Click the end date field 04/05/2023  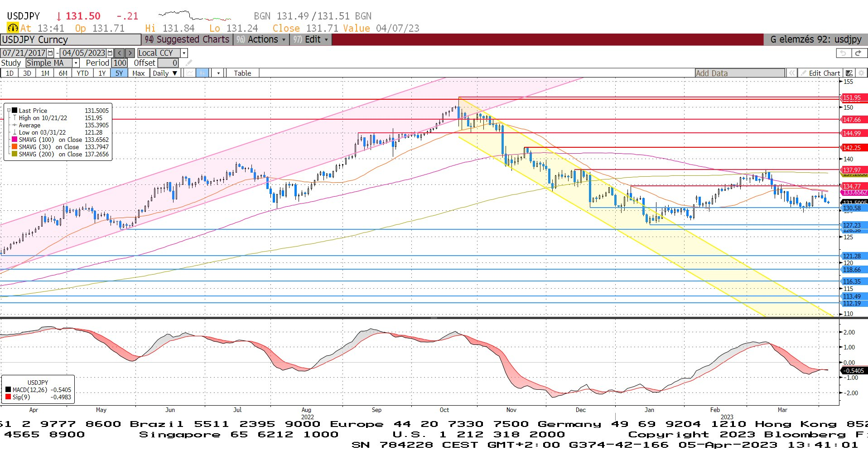tap(83, 53)
